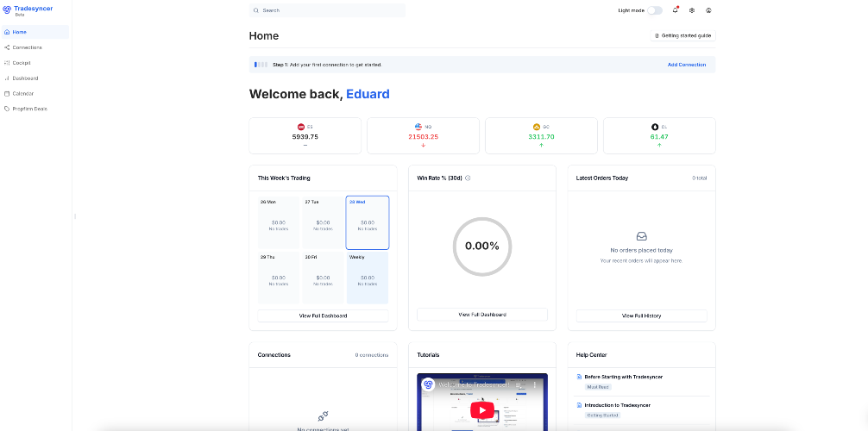
Task: Open the notifications bell
Action: click(x=676, y=10)
